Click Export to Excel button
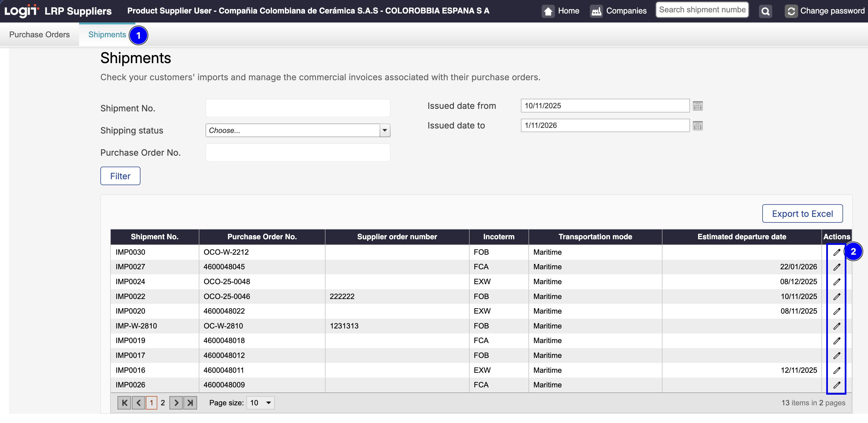Screen dimensions: 868x423 coord(802,214)
